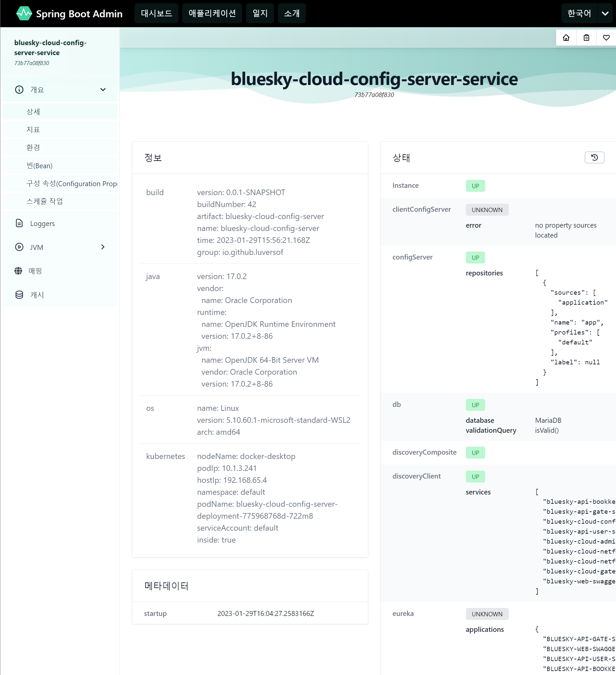The height and width of the screenshot is (675, 616).
Task: Click the discoveryClient UP badge
Action: [475, 477]
